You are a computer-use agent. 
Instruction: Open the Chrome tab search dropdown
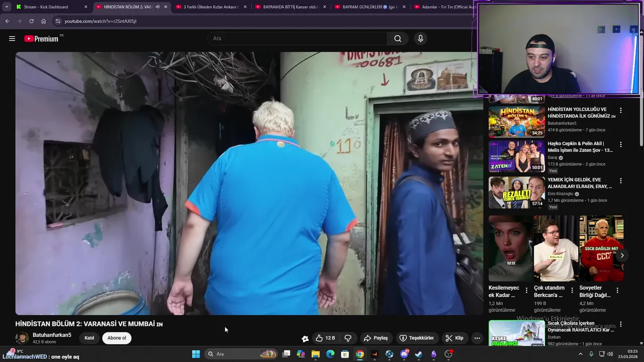(x=7, y=7)
